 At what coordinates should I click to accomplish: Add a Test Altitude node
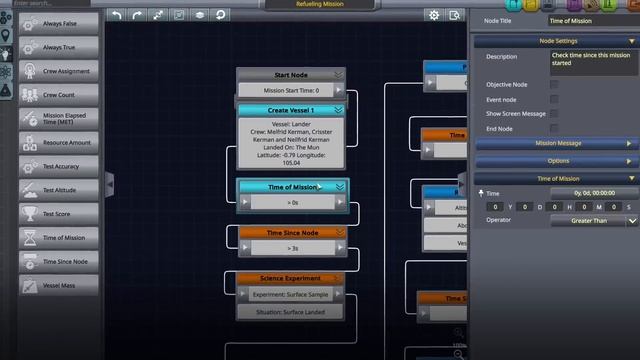[x=58, y=190]
